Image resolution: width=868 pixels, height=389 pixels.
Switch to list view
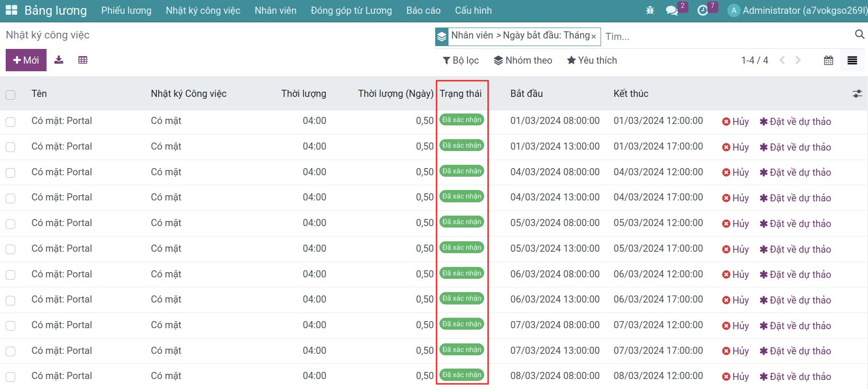pyautogui.click(x=852, y=60)
